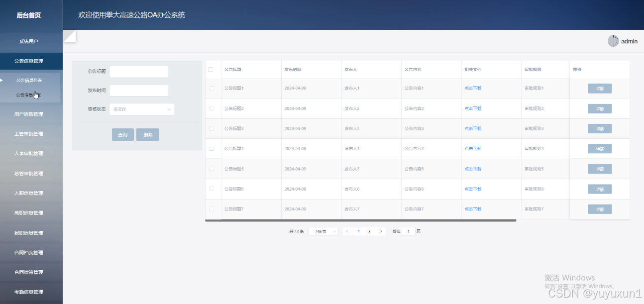Open the 合同档案管理 sidebar menu
The height and width of the screenshot is (304, 644).
coord(29,252)
